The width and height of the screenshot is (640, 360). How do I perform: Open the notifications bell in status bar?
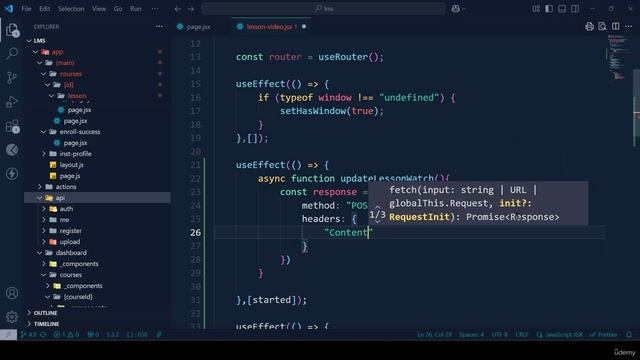(x=629, y=335)
